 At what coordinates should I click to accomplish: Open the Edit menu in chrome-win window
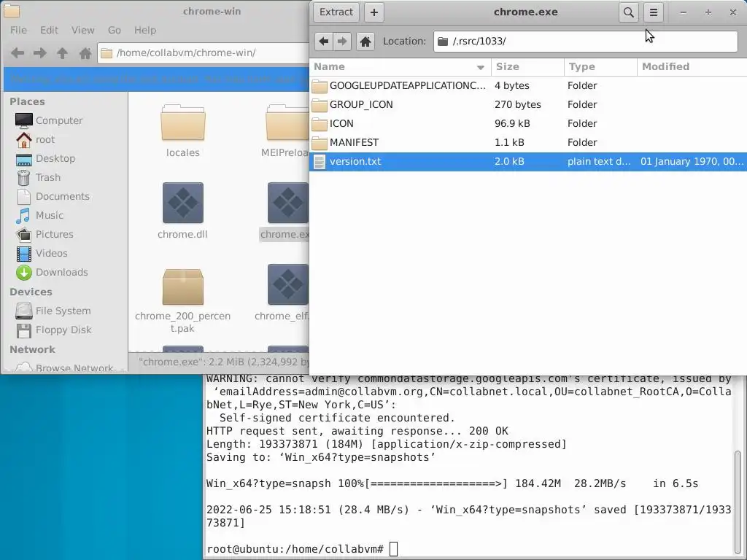[49, 30]
